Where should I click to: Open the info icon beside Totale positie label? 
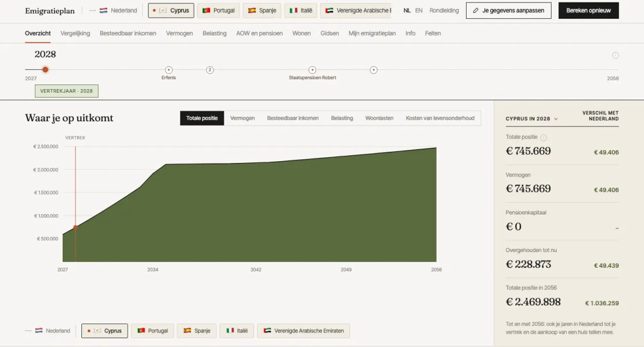click(x=543, y=137)
